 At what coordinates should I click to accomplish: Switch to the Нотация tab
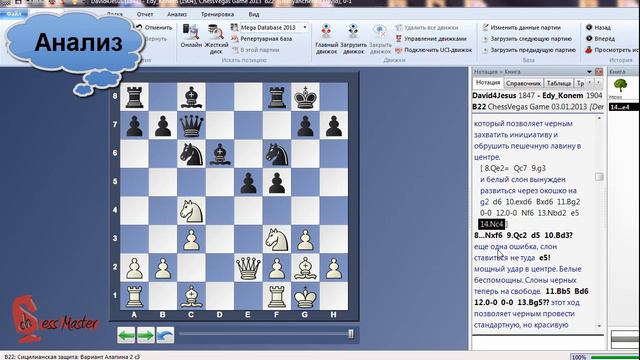pos(488,82)
